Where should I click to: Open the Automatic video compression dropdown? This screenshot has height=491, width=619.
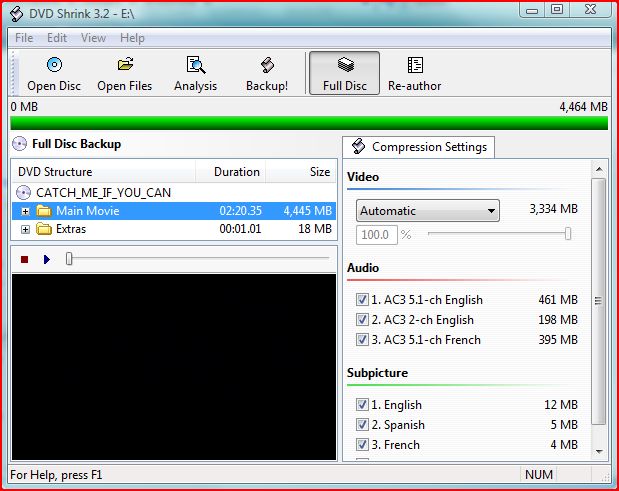(x=427, y=211)
